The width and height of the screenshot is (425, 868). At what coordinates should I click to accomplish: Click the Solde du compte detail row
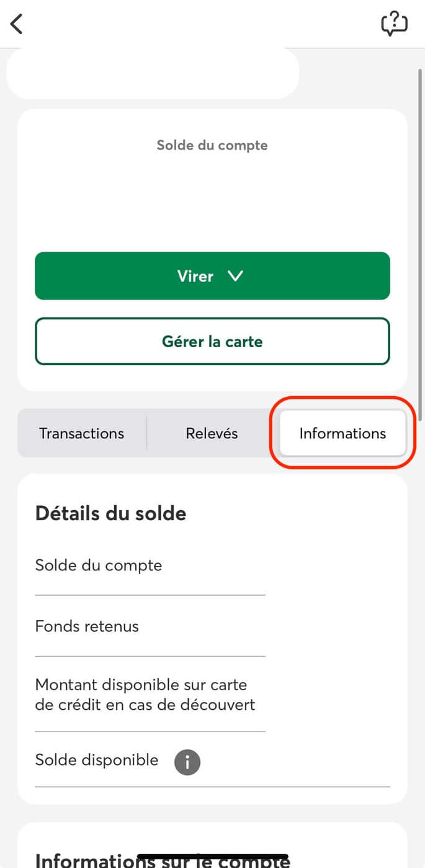tap(99, 565)
